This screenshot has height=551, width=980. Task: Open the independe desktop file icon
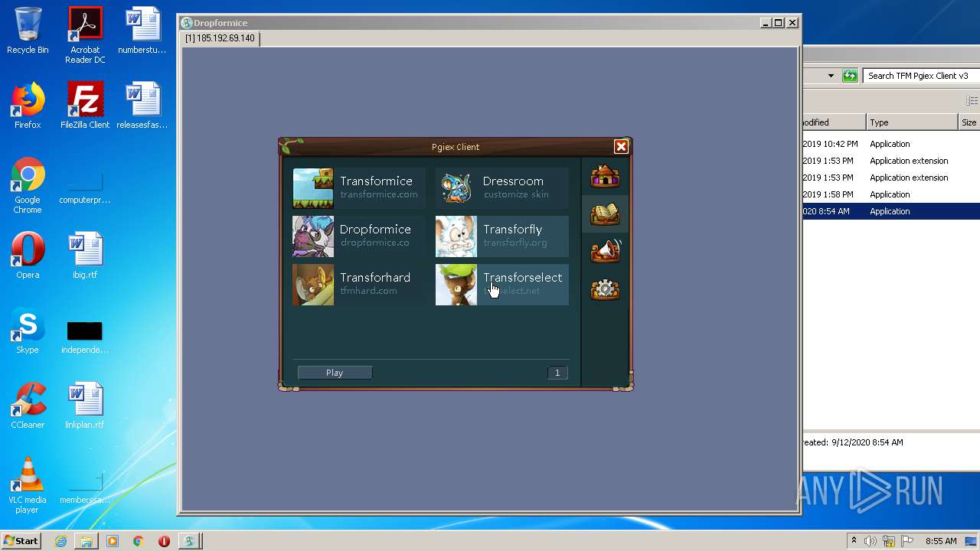(85, 337)
